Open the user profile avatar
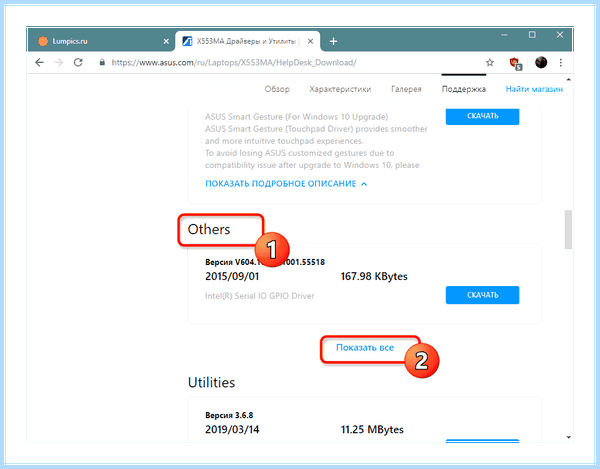This screenshot has width=600, height=469. 541,62
